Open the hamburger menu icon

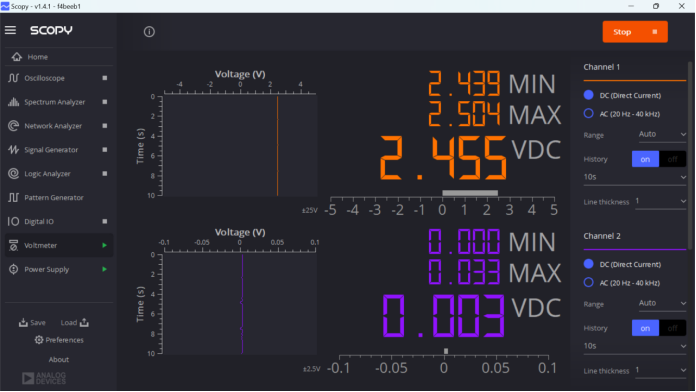10,30
